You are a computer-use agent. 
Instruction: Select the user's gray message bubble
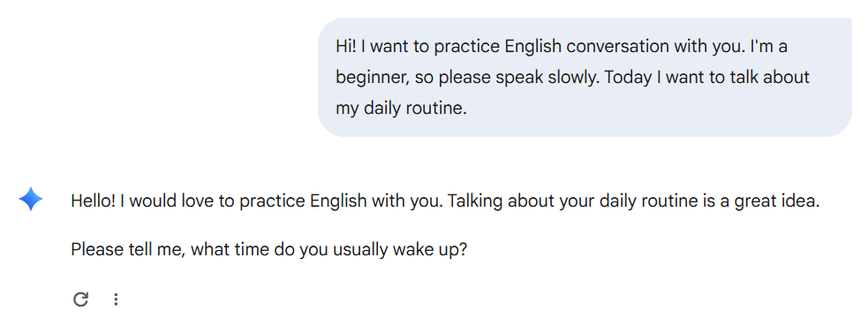(x=585, y=77)
